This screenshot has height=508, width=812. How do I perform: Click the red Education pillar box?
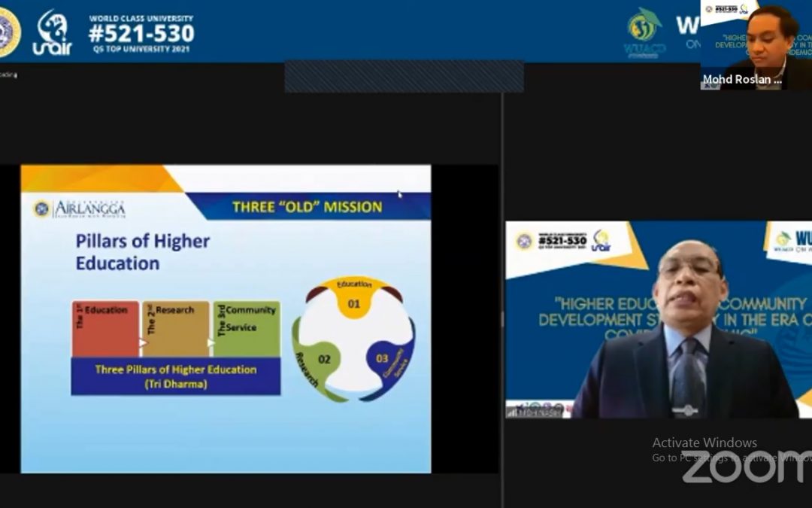[x=105, y=329]
